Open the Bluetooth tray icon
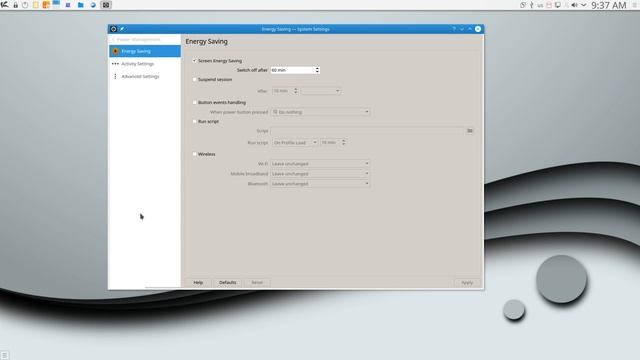This screenshot has width=640, height=360. pyautogui.click(x=531, y=5)
